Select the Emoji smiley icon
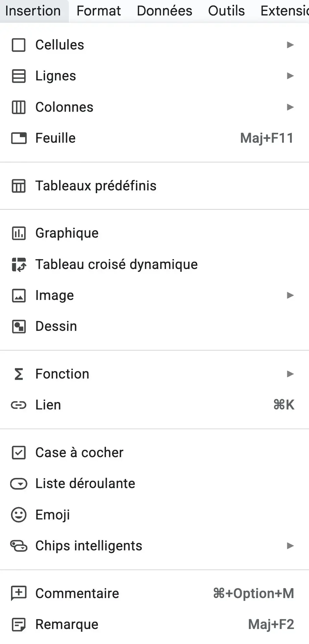Viewport: 309px width, 644px height. 19,515
